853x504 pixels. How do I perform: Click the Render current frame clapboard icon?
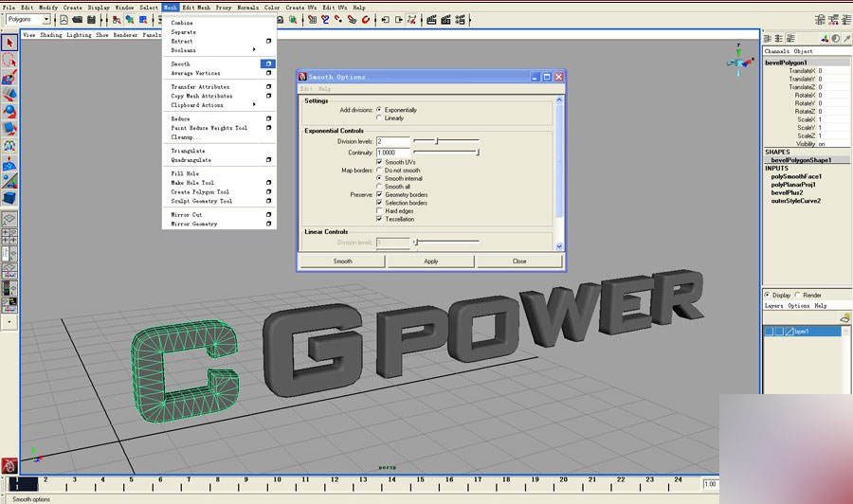click(431, 20)
